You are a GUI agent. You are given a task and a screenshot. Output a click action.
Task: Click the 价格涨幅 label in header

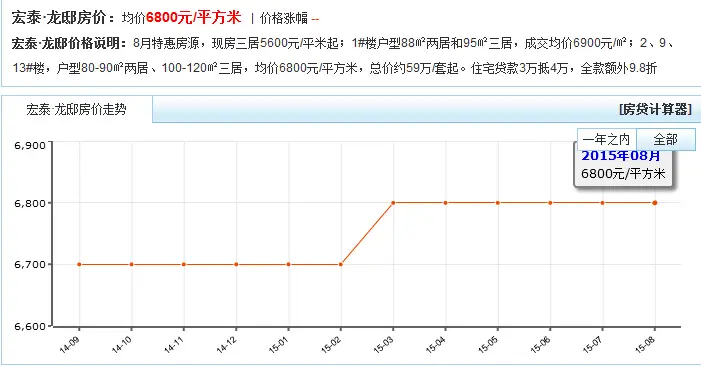point(283,18)
